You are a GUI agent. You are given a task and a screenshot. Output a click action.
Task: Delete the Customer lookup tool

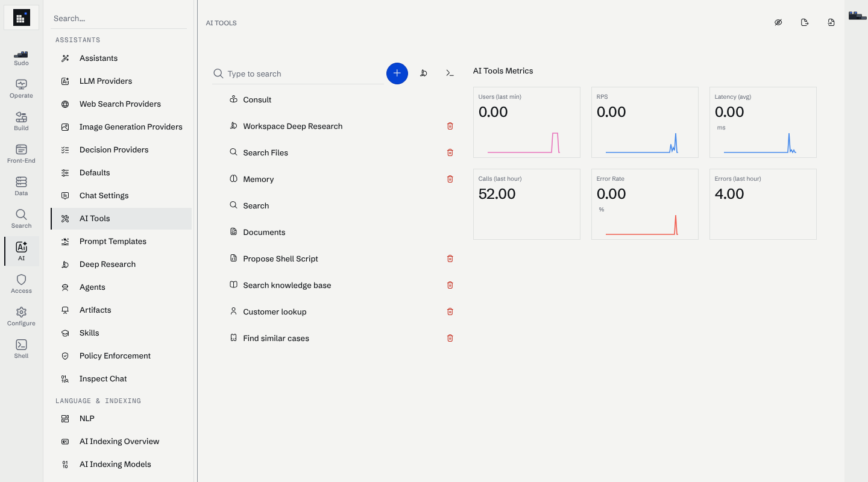450,311
